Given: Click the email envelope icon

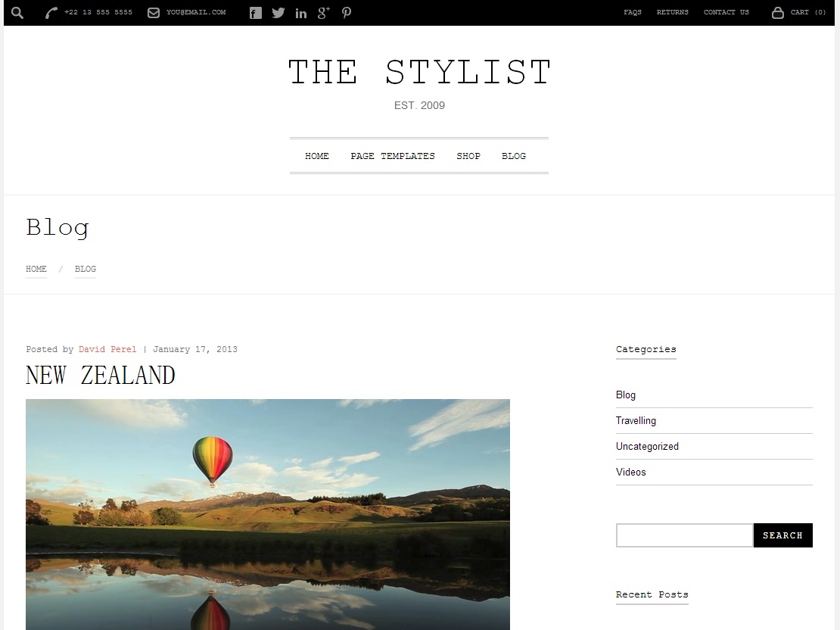Looking at the screenshot, I should (153, 12).
